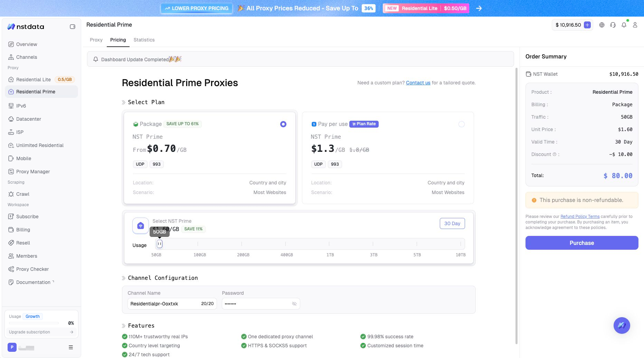644x358 pixels.
Task: Click the profile avatar P
Action: [12, 347]
